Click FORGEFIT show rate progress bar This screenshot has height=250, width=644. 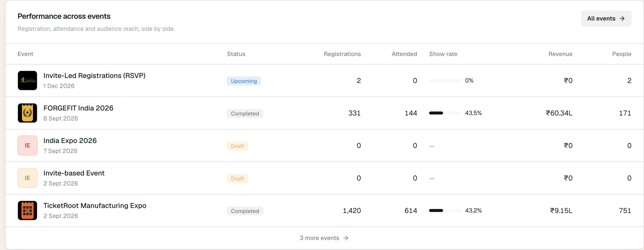445,113
